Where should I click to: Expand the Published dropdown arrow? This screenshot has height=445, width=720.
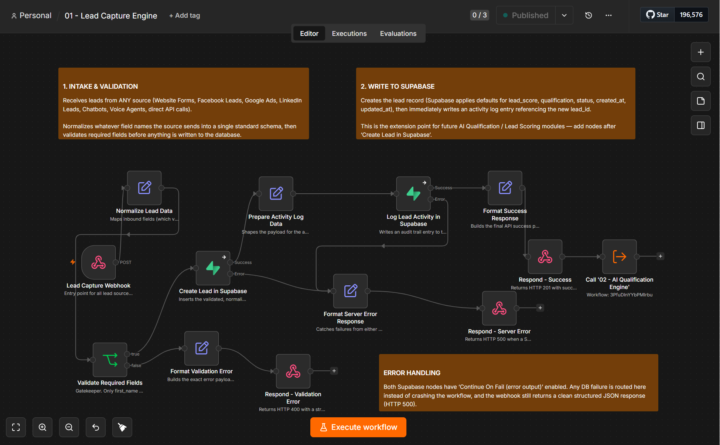[564, 15]
